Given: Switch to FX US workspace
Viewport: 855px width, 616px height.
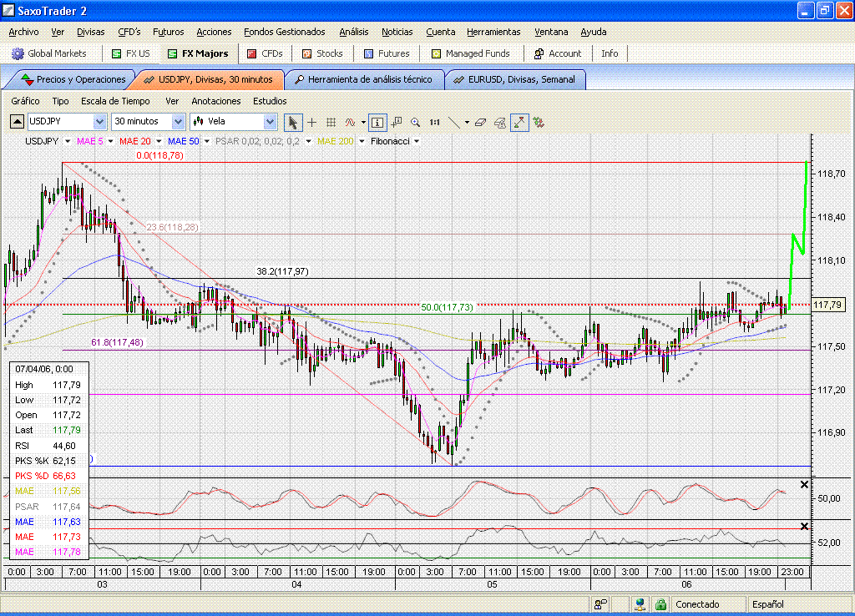Looking at the screenshot, I should click(x=131, y=53).
